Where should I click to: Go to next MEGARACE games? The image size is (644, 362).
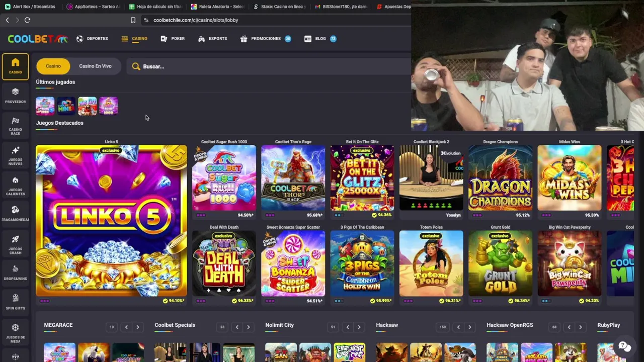pos(137,327)
